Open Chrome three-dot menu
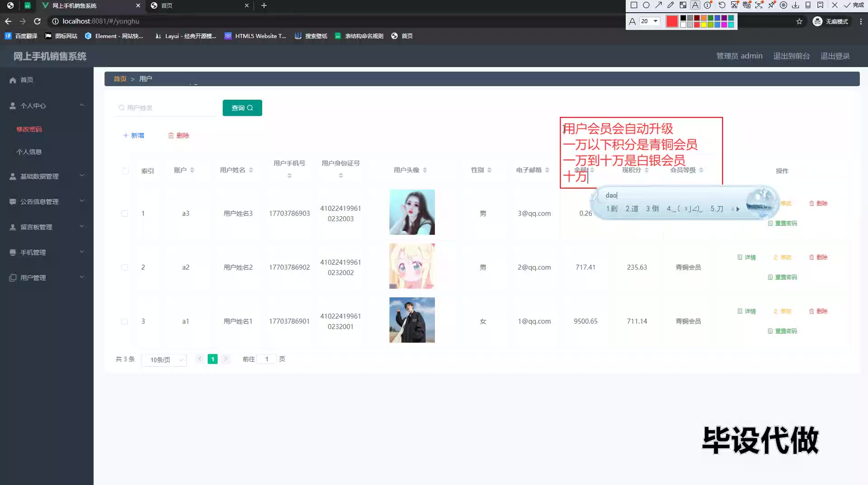The height and width of the screenshot is (485, 868). 861,21
